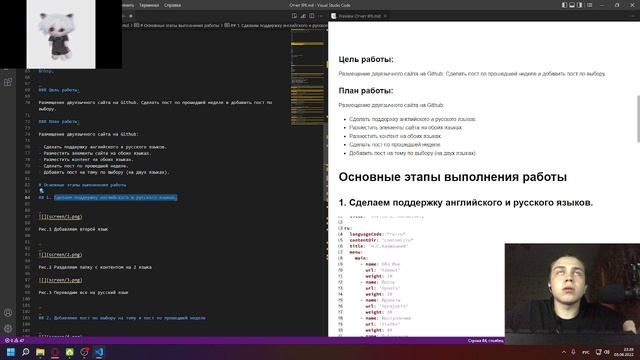
Task: Click preview bullet Разместить элементы сайта
Action: coord(406,128)
